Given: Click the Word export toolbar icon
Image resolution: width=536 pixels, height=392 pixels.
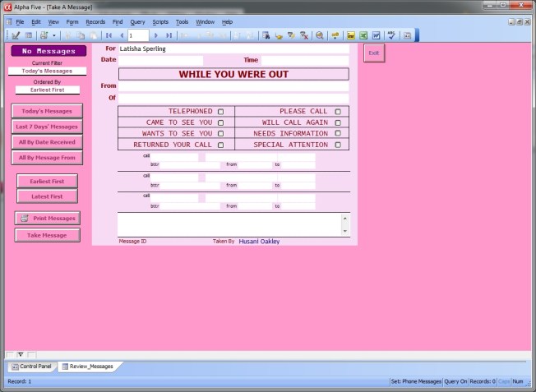Looking at the screenshot, I should coord(376,35).
